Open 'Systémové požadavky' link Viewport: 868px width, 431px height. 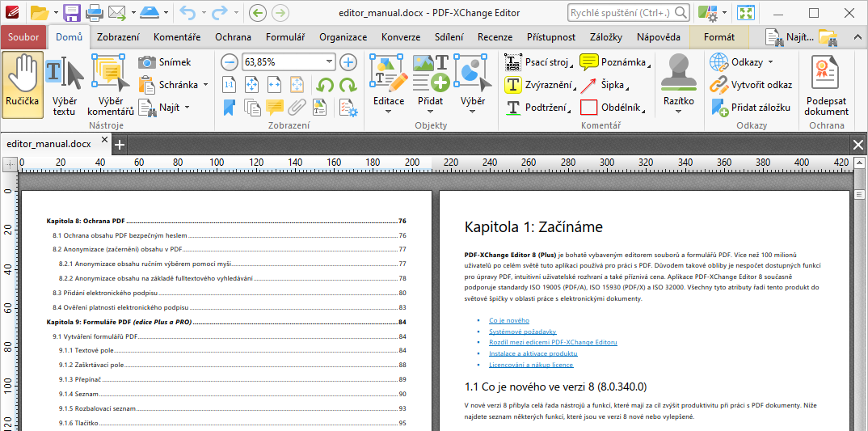pos(523,332)
